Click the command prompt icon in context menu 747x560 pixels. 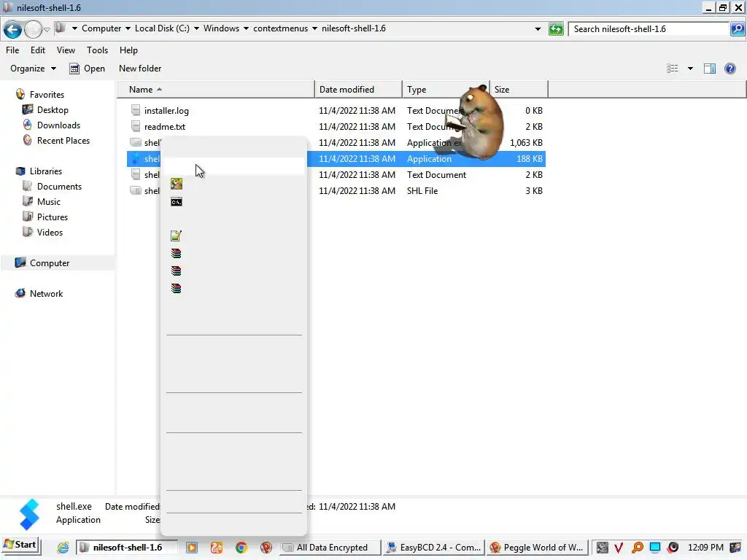[177, 202]
